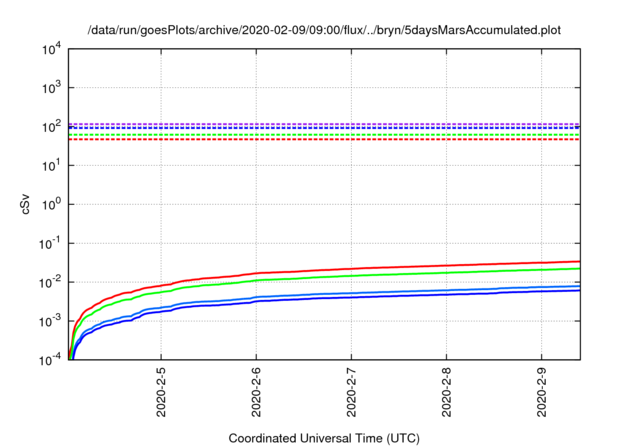
Task: Click the green dashed threshold line
Action: [324, 135]
